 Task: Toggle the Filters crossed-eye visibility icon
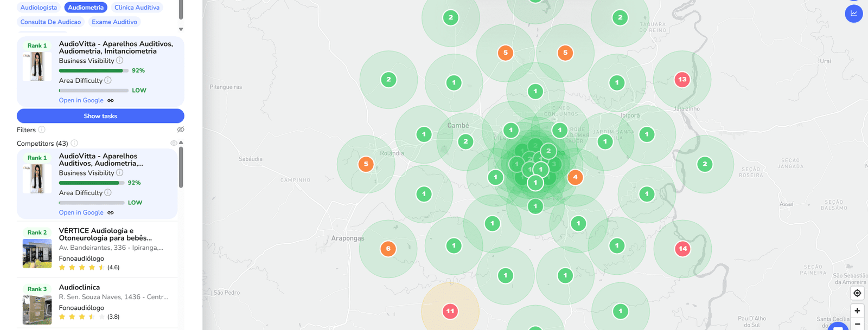(181, 130)
